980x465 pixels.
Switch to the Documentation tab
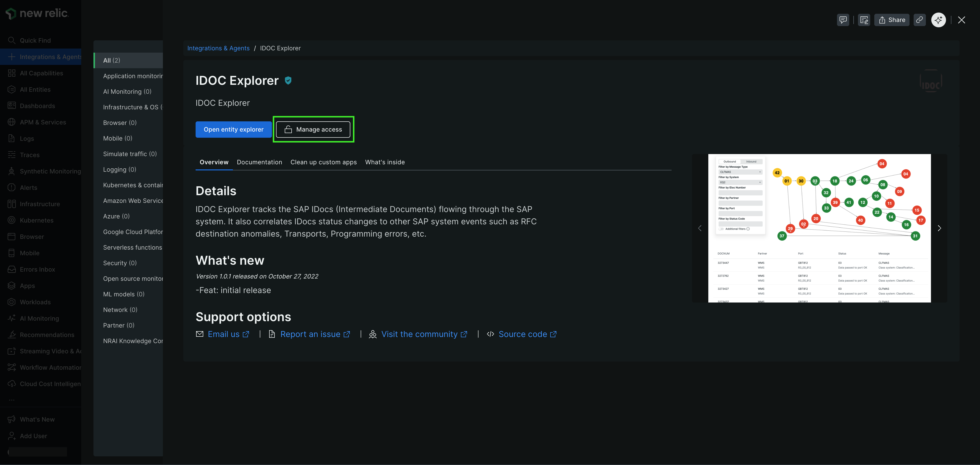pos(259,162)
